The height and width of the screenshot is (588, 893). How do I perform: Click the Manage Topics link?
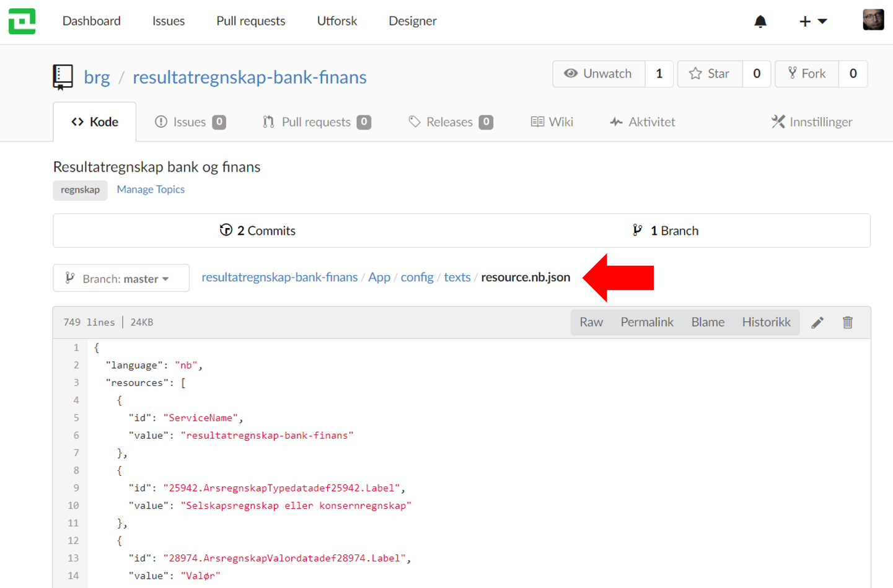[x=151, y=190]
